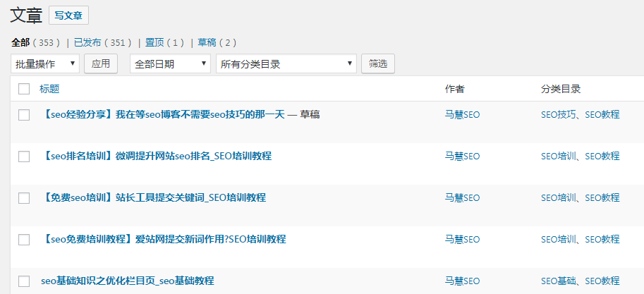Open SEO培训 category in 【seo排名培训】 row
The height and width of the screenshot is (294, 644).
coord(558,156)
